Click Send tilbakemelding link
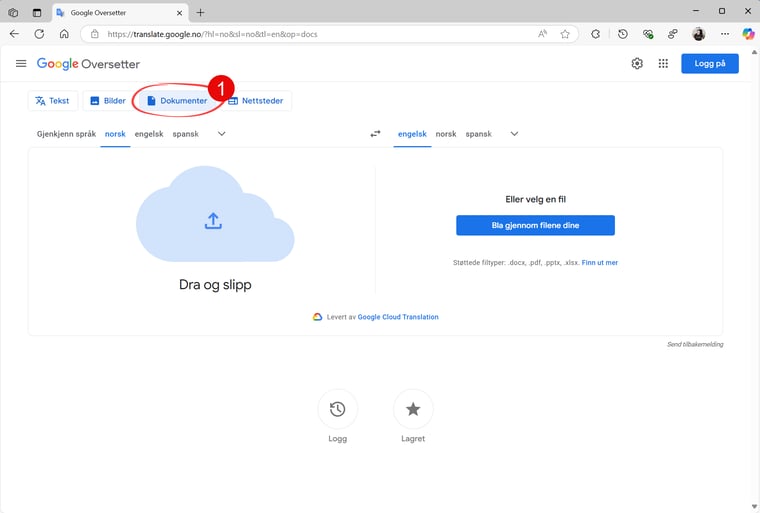 click(x=695, y=344)
